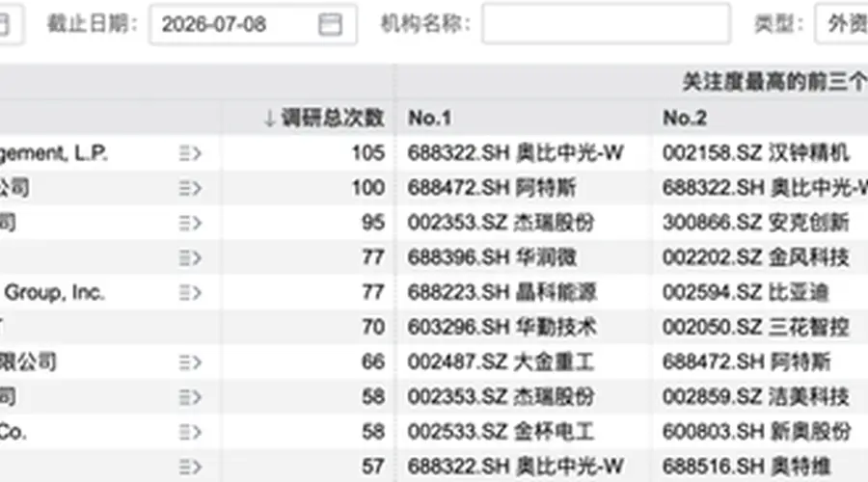
Task: Select count value 105
Action: (368, 152)
